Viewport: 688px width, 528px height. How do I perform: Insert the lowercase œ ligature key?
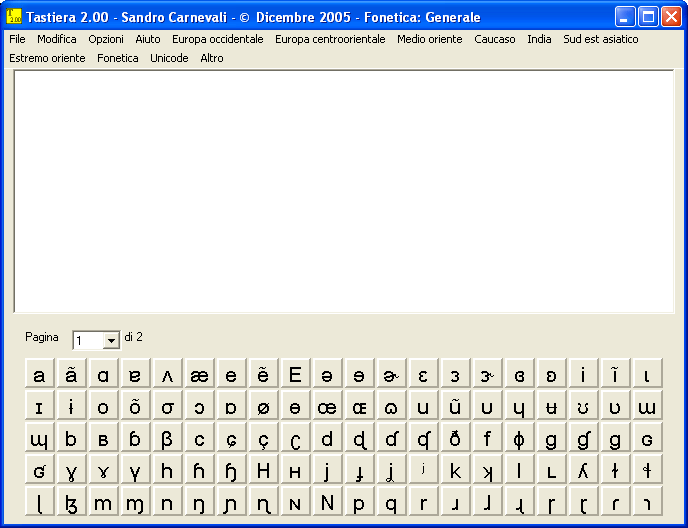(327, 405)
